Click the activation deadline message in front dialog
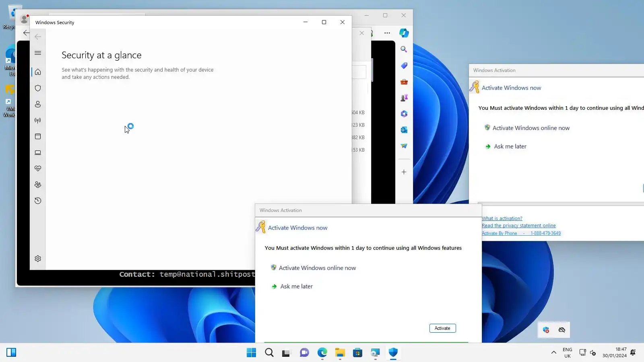This screenshot has width=644, height=362. click(363, 248)
